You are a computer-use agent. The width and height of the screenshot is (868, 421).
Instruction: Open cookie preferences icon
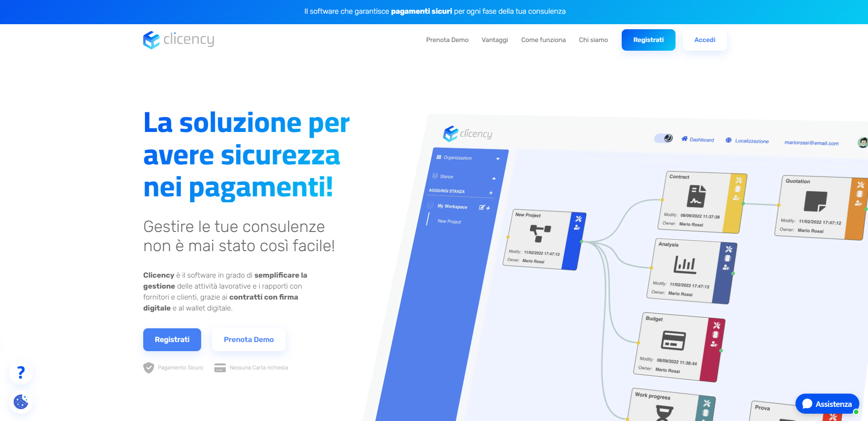coord(21,402)
